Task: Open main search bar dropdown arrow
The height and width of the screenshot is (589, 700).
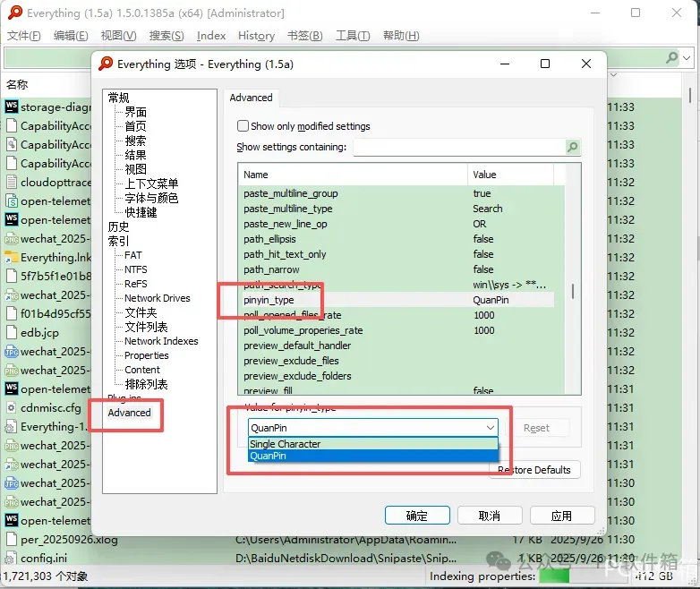Action: 687,58
